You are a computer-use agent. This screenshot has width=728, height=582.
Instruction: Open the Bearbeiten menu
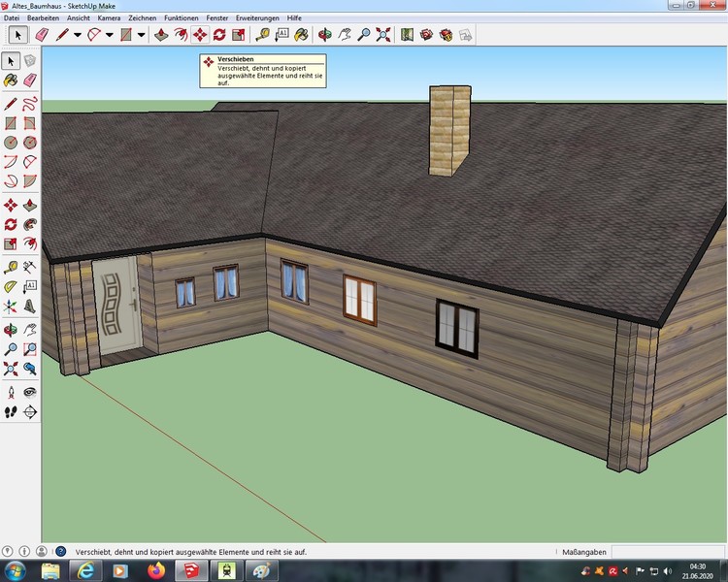click(x=43, y=18)
